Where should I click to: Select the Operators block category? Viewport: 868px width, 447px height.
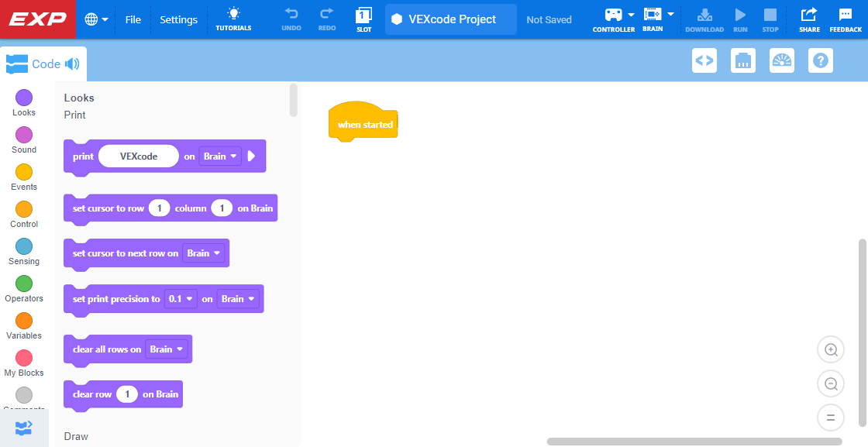[23, 286]
